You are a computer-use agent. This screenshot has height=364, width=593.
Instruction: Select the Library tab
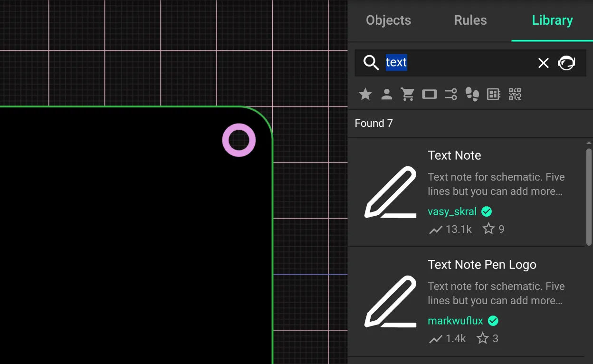[x=552, y=20]
